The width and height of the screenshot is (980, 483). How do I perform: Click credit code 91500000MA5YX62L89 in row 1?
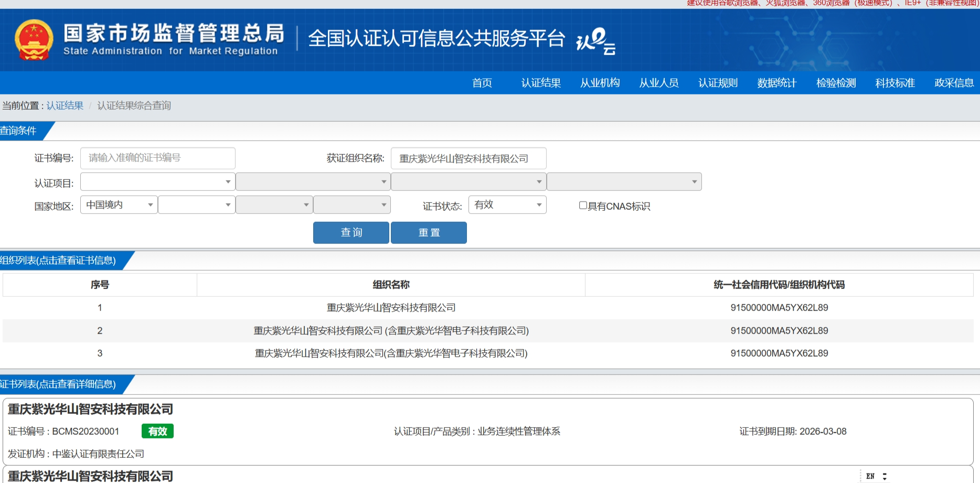(779, 308)
